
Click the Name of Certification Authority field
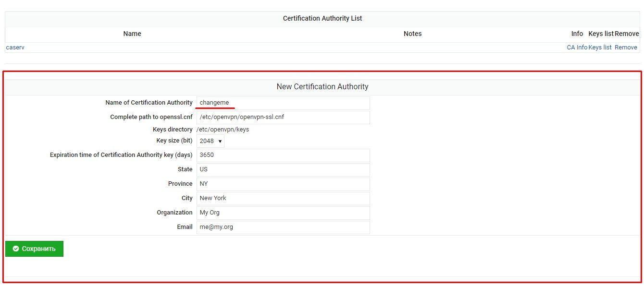(x=283, y=103)
